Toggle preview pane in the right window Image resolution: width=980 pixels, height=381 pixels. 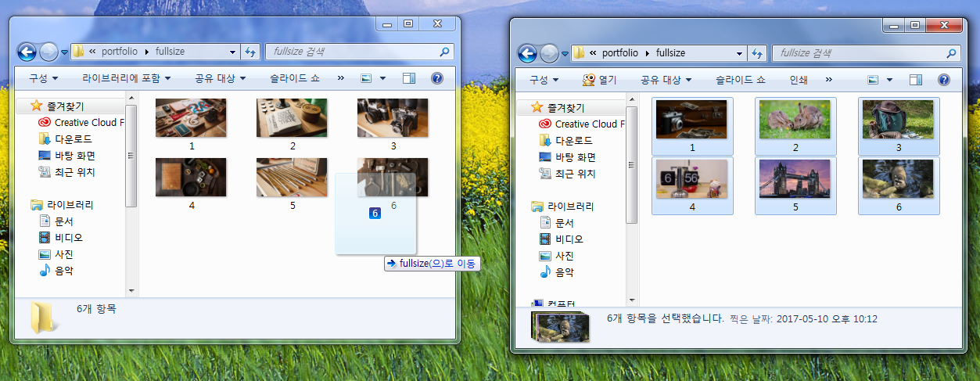point(916,80)
